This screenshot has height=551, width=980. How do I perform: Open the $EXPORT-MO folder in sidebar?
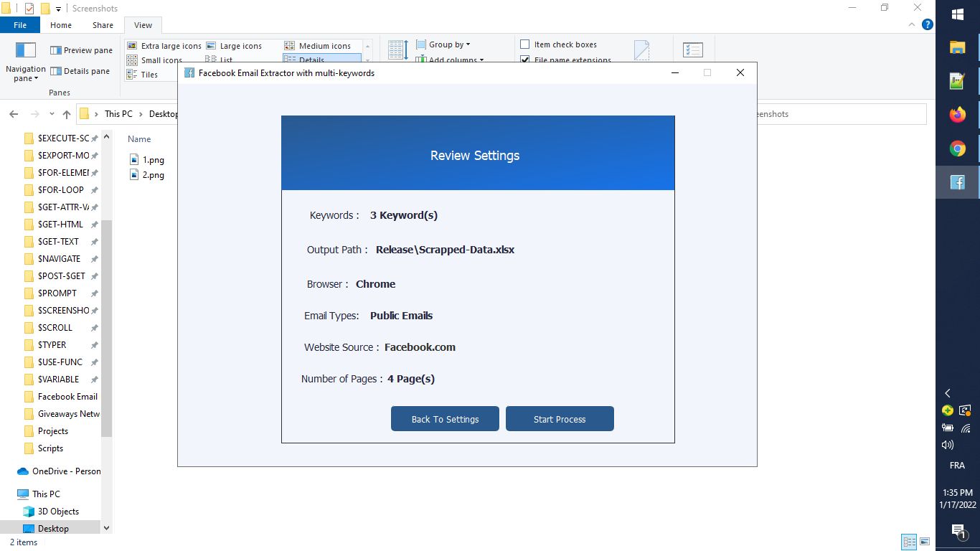point(57,156)
